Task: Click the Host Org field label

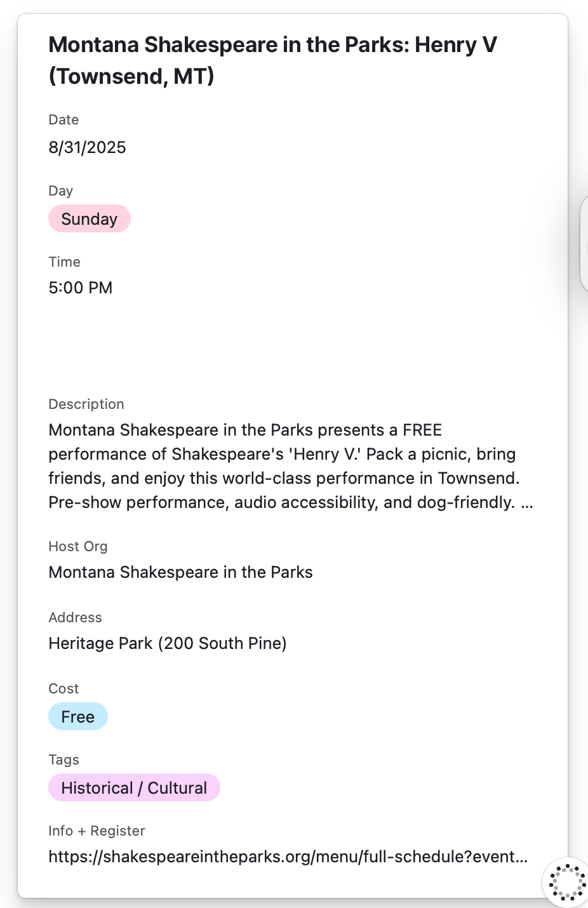Action: tap(78, 546)
